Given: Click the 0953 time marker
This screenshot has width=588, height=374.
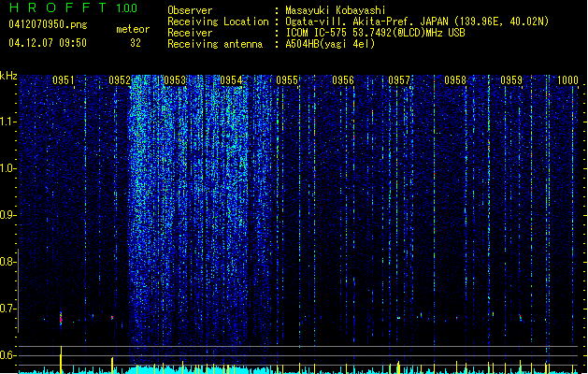Looking at the screenshot, I should 175,80.
